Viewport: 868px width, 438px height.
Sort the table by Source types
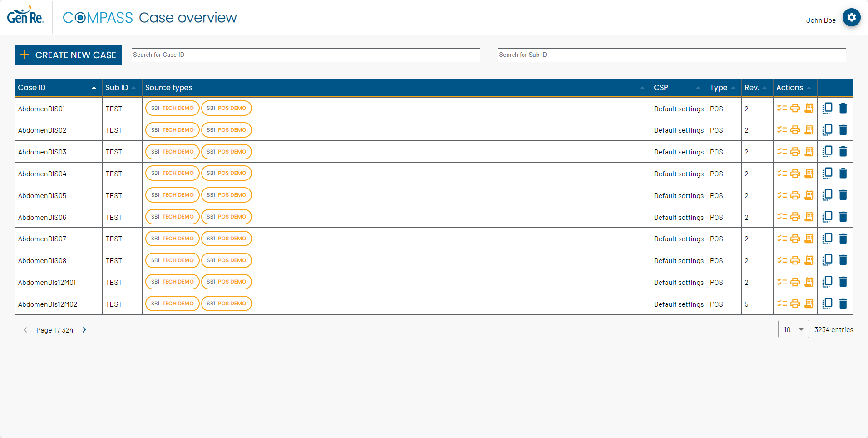[396, 87]
